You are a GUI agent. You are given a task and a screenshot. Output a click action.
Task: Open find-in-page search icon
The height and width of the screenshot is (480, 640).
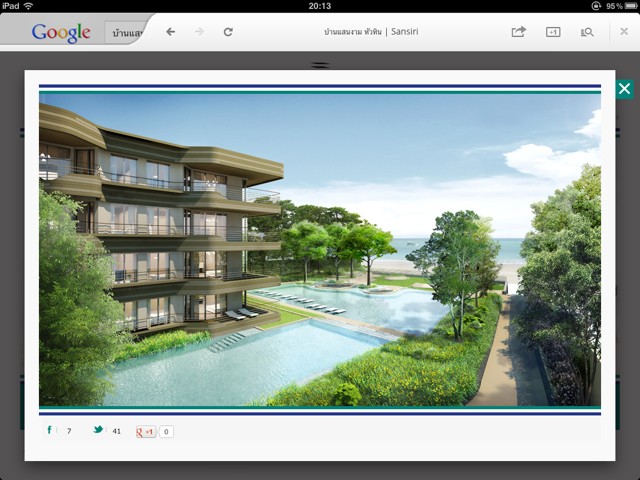[587, 32]
